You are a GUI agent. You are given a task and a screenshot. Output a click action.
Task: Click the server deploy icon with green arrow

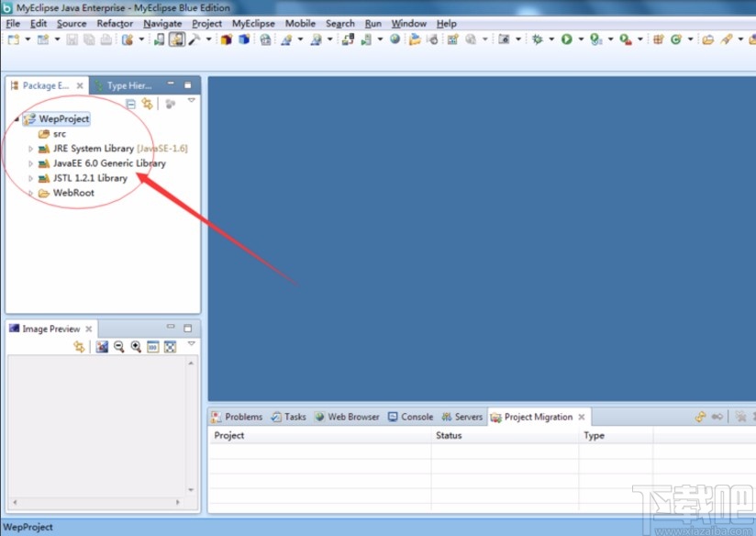click(366, 39)
